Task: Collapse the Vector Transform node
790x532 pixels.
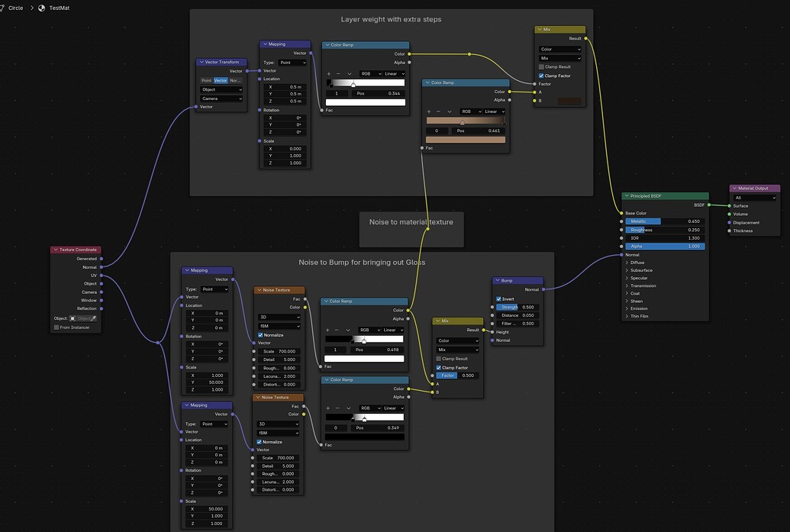Action: click(202, 62)
